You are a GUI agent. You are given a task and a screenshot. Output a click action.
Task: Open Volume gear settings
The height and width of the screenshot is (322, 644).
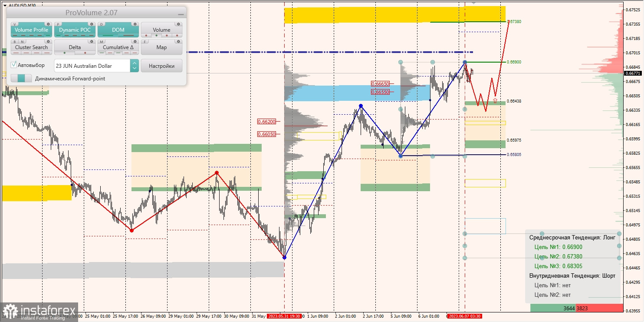tap(178, 24)
